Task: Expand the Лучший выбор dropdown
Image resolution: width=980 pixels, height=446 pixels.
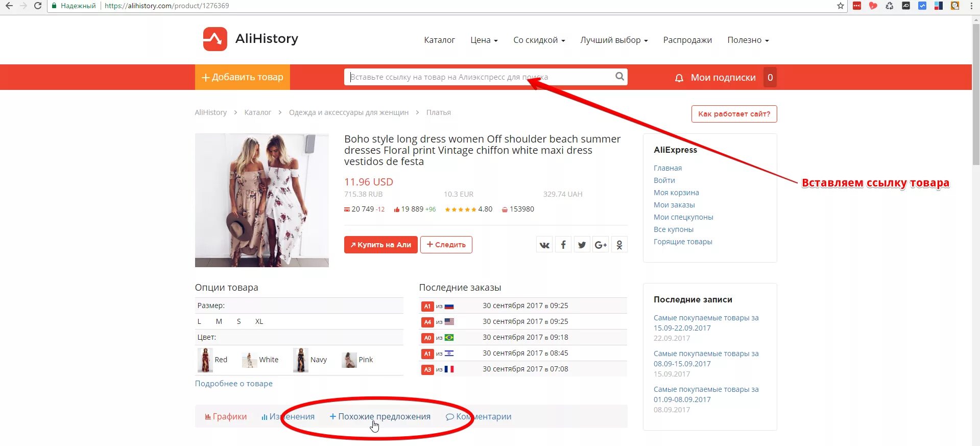Action: [x=614, y=40]
